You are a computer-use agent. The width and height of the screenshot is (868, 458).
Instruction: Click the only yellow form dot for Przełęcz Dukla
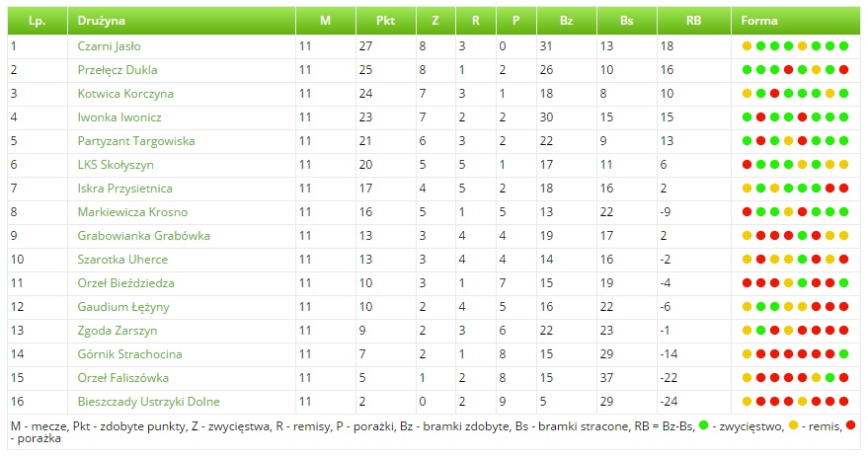816,70
